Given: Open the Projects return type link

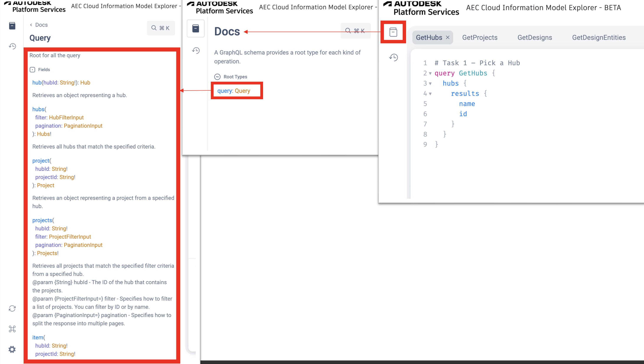Looking at the screenshot, I should pyautogui.click(x=47, y=253).
